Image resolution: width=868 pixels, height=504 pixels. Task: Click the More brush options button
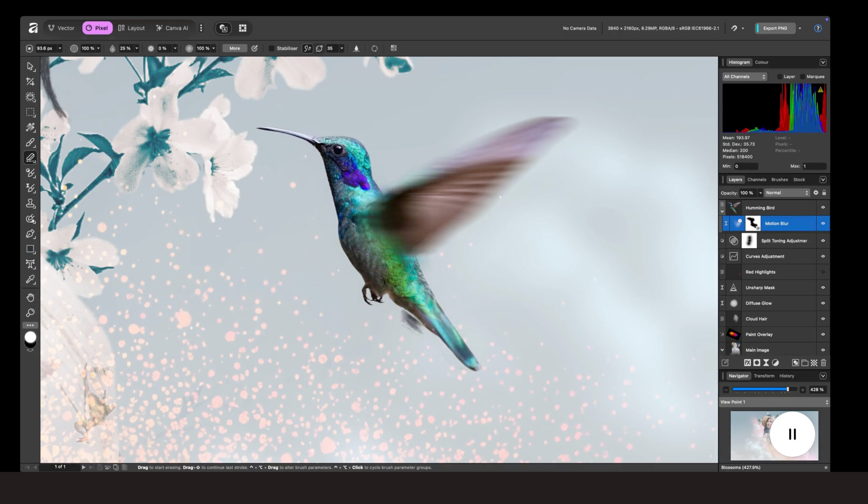(235, 48)
